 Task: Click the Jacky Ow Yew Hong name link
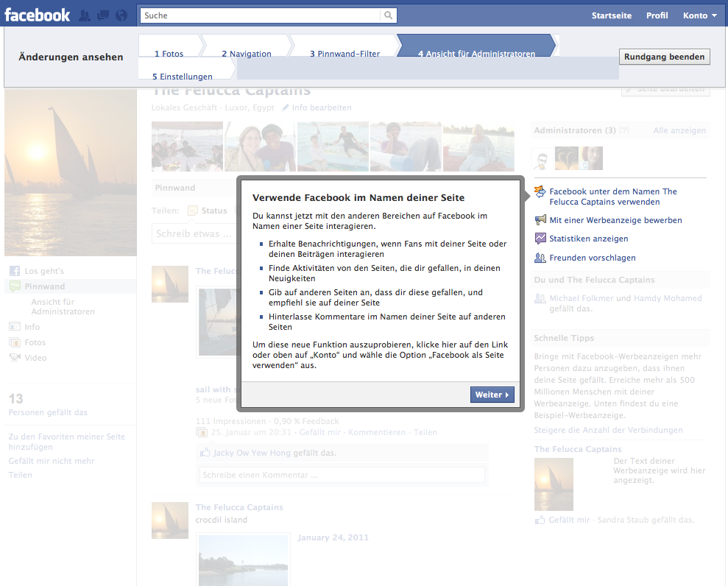click(x=252, y=453)
